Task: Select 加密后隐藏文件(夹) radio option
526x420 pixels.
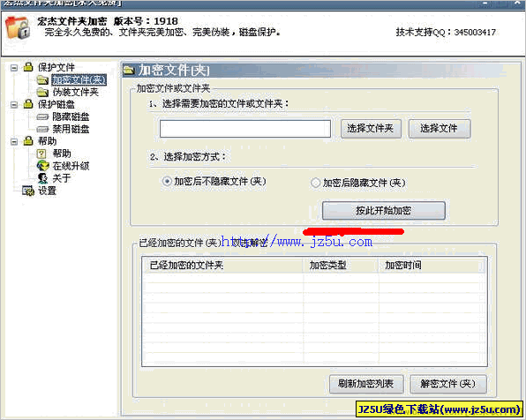Action: coord(315,183)
